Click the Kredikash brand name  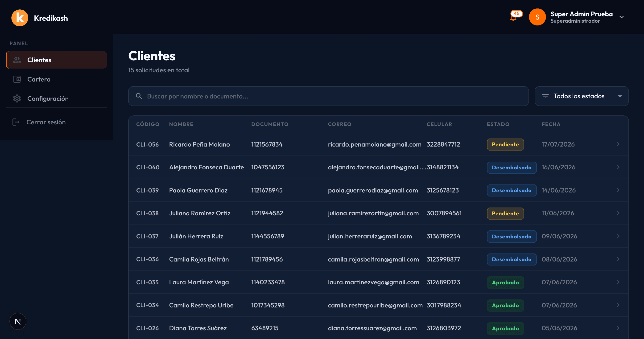coord(51,18)
